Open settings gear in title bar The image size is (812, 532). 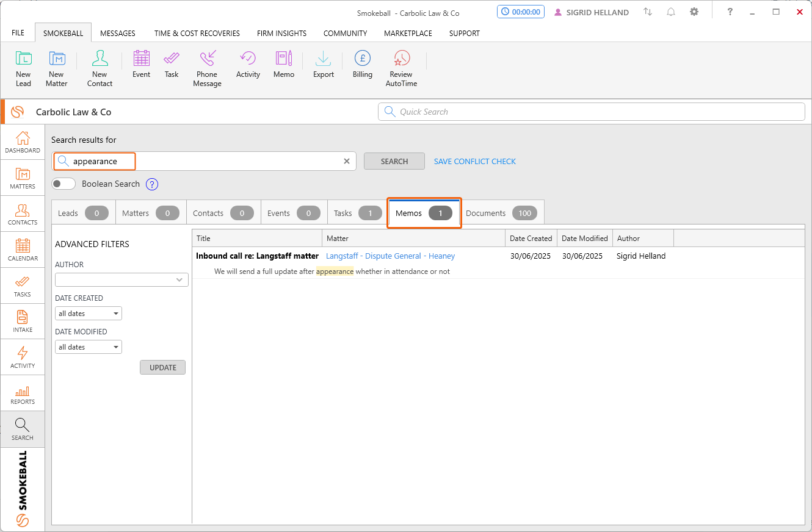[x=694, y=12]
